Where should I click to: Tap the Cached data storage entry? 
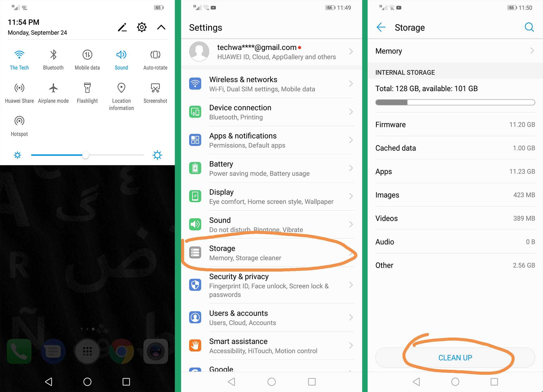(453, 147)
